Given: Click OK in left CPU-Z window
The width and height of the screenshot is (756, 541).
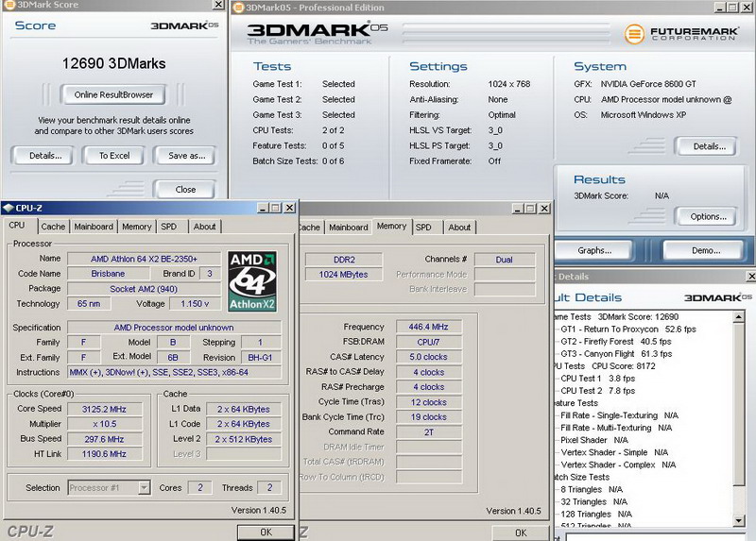Looking at the screenshot, I should (266, 533).
